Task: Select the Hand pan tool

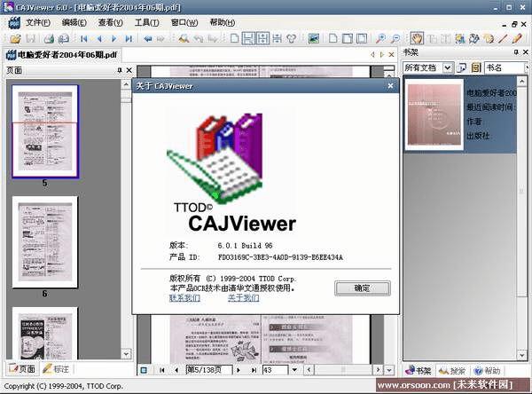Action: pyautogui.click(x=417, y=38)
